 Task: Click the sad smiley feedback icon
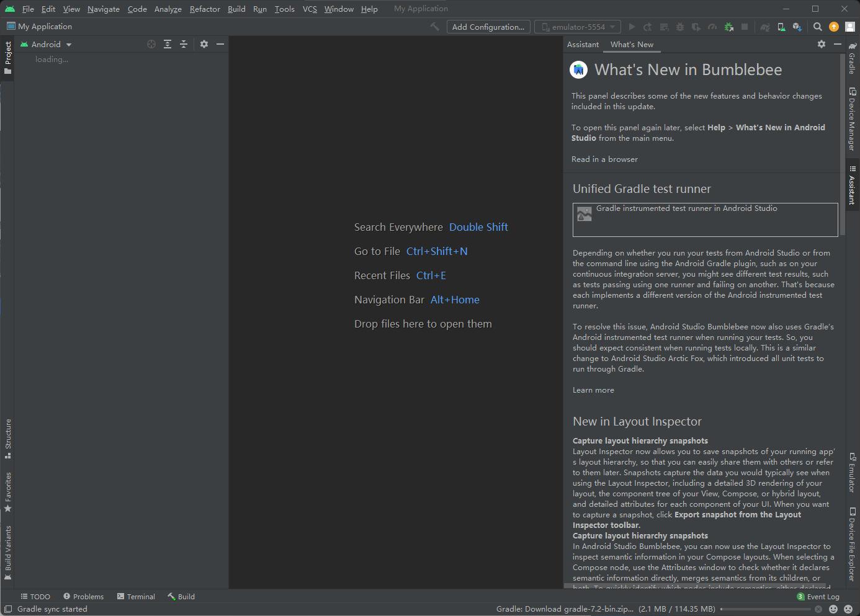848,609
